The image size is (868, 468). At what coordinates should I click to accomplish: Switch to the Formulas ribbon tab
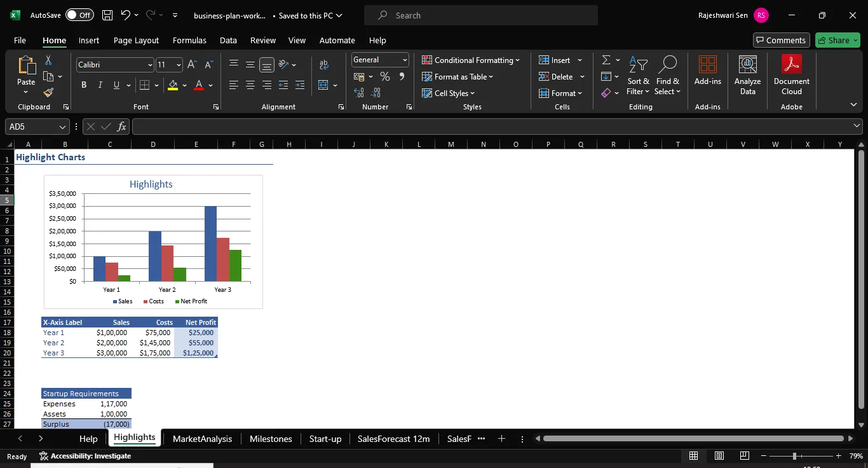coord(189,40)
